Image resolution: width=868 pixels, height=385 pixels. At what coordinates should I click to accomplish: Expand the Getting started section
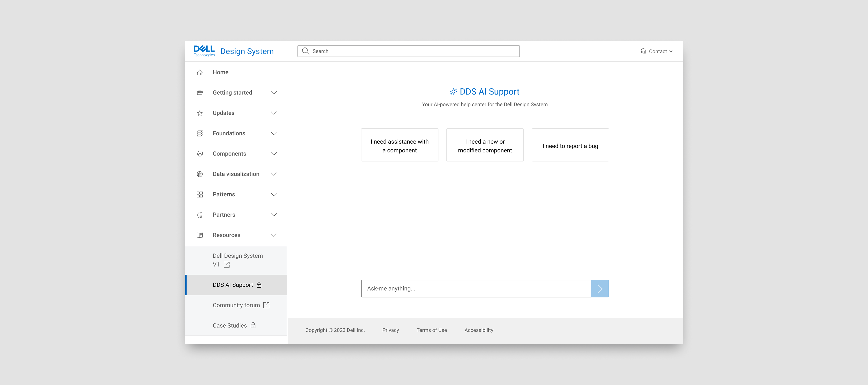(x=274, y=93)
